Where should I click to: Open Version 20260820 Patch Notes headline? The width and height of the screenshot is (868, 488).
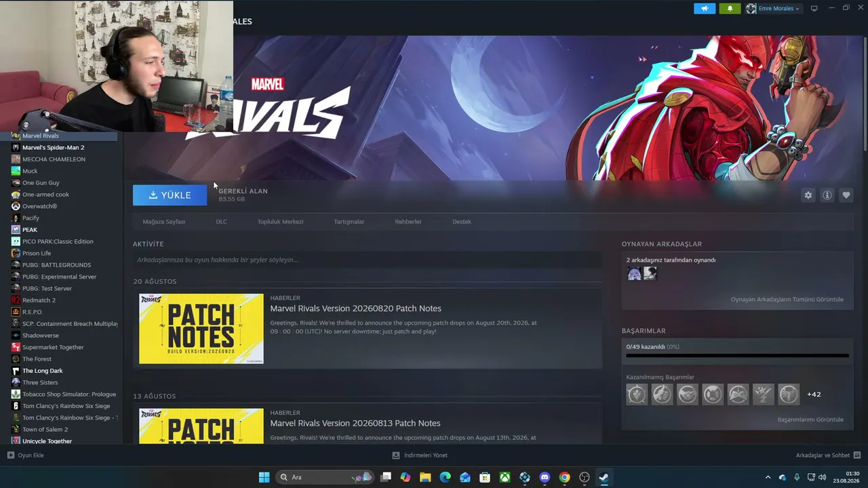click(356, 308)
